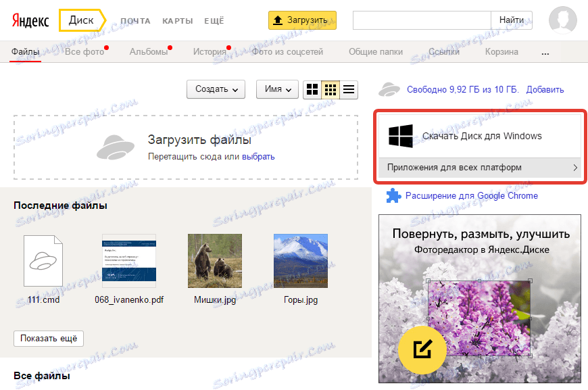Image resolution: width=588 pixels, height=390 pixels.
Task: Click the 111.cmd file name
Action: point(43,299)
